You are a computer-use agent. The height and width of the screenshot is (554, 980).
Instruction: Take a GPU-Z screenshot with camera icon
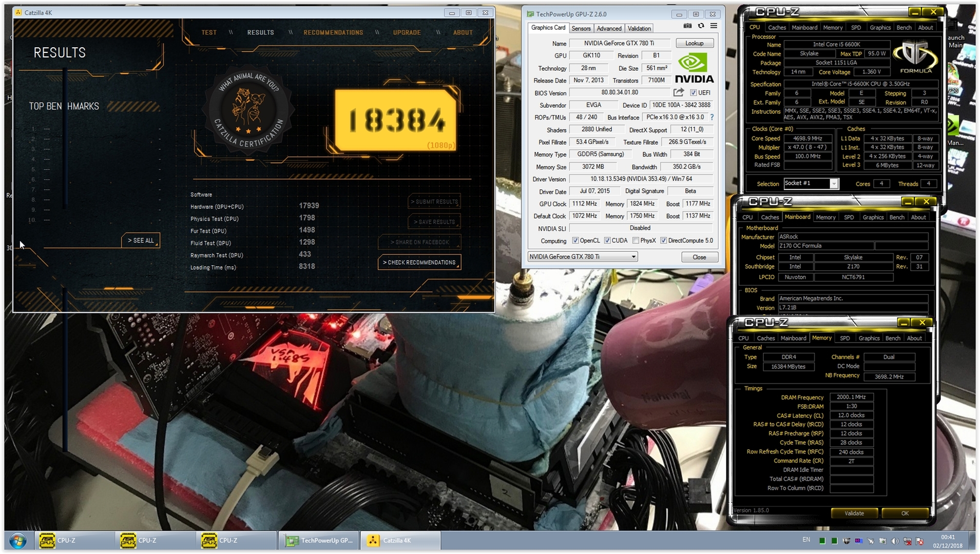tap(687, 26)
